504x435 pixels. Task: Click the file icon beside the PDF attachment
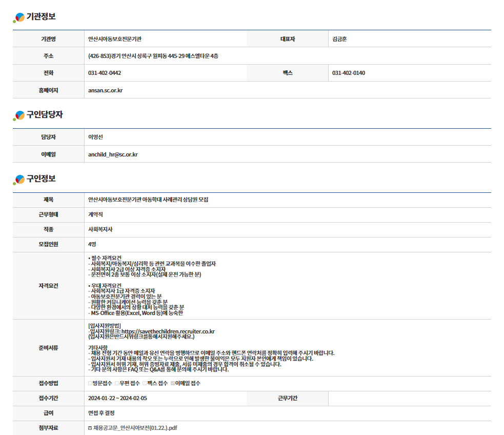tap(90, 428)
